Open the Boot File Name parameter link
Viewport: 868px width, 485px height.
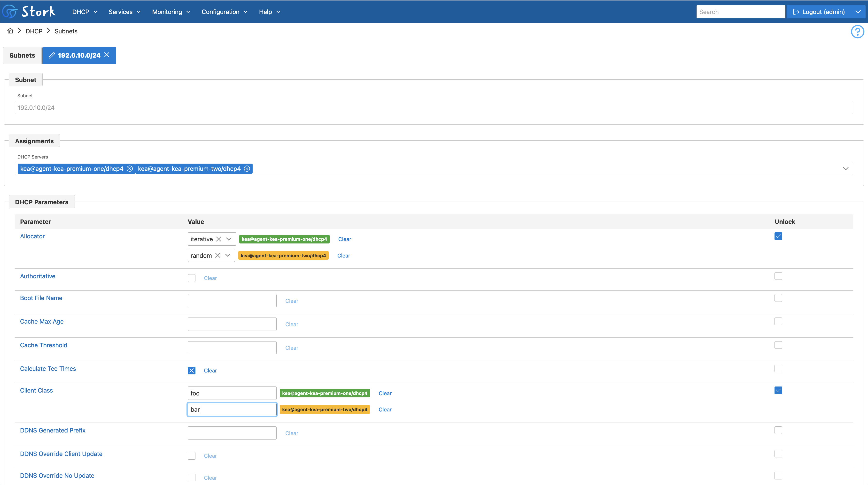41,298
